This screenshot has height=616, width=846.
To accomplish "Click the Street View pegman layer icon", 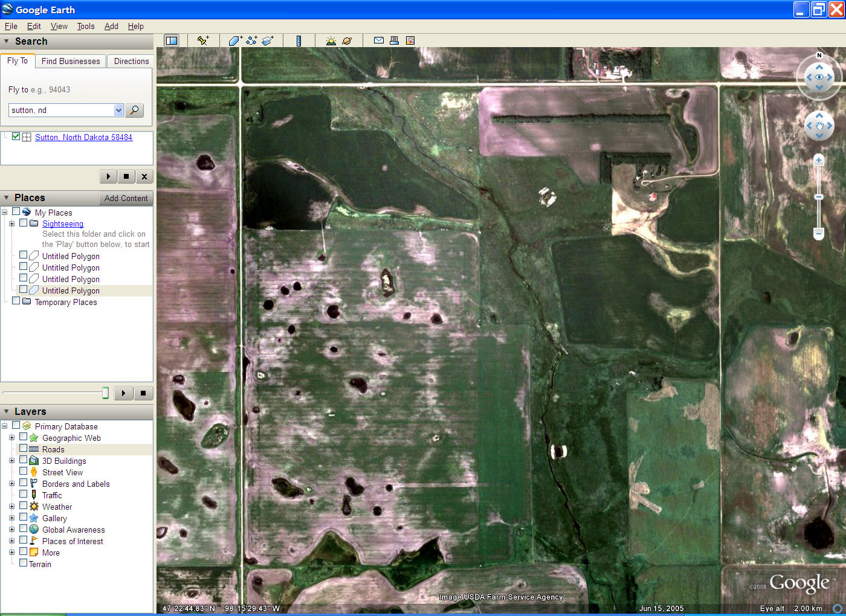I will 34,472.
